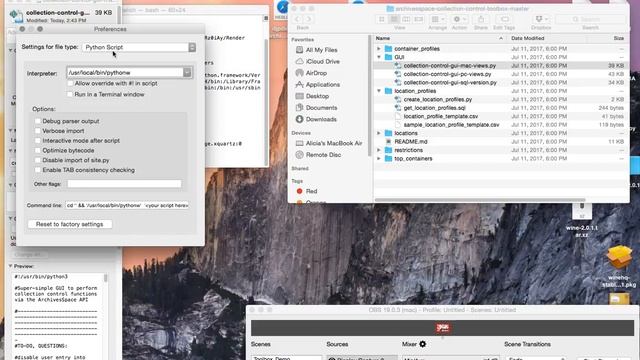Screen dimensions: 640x360
Task: Open the Interpreter path combo box arrow
Action: tap(187, 73)
